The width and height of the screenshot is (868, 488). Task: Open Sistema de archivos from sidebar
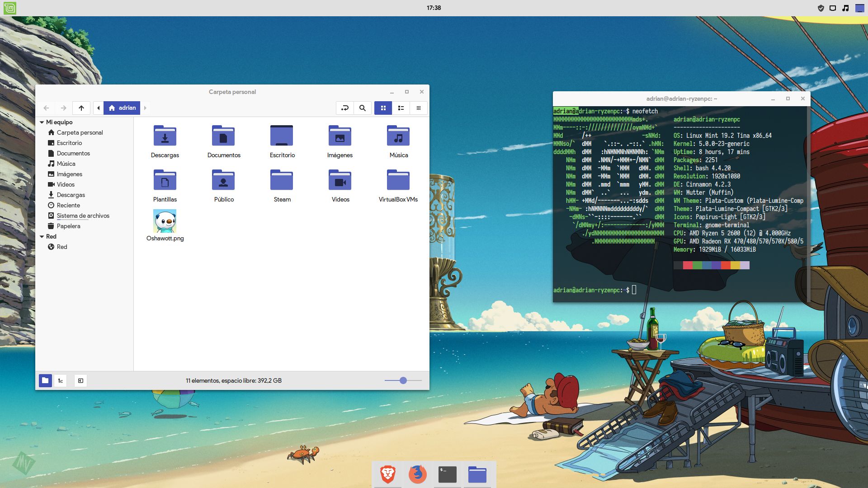[83, 216]
